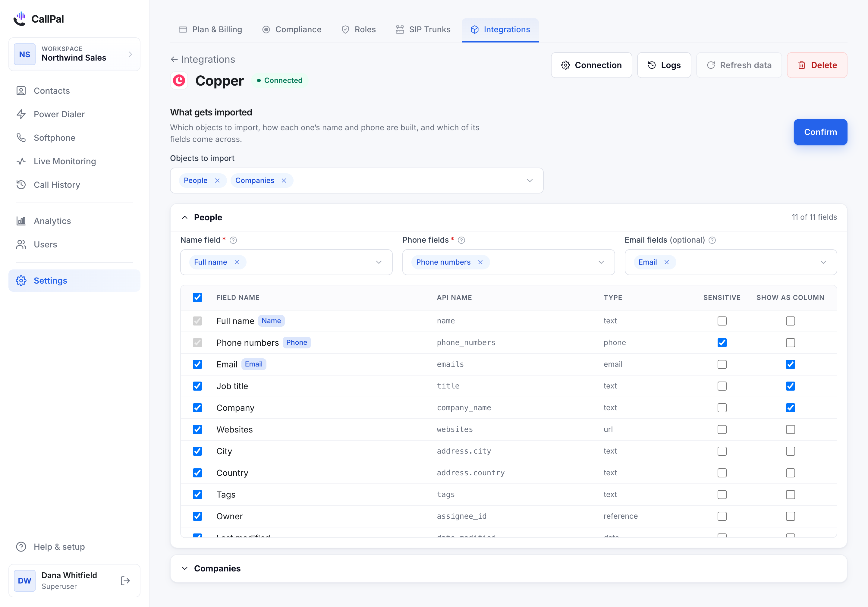Click the Confirm button
The height and width of the screenshot is (607, 868).
pos(820,132)
